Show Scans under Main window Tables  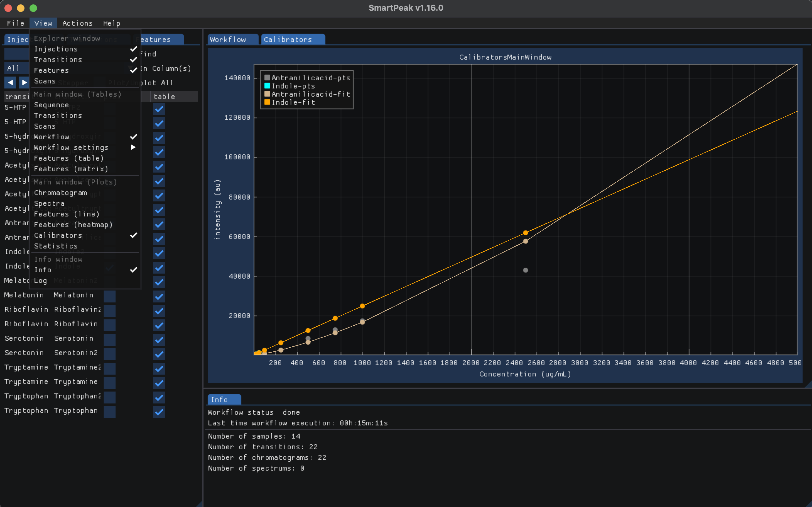click(x=84, y=126)
